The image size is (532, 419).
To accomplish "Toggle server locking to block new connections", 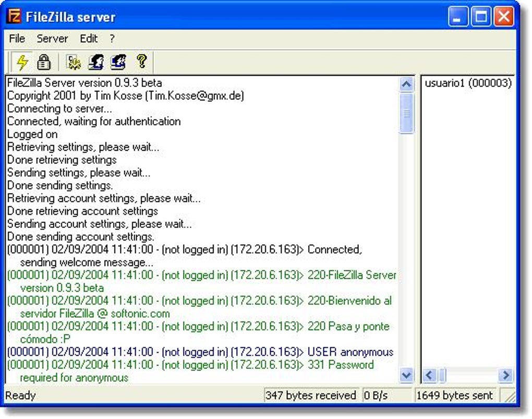I will point(44,62).
